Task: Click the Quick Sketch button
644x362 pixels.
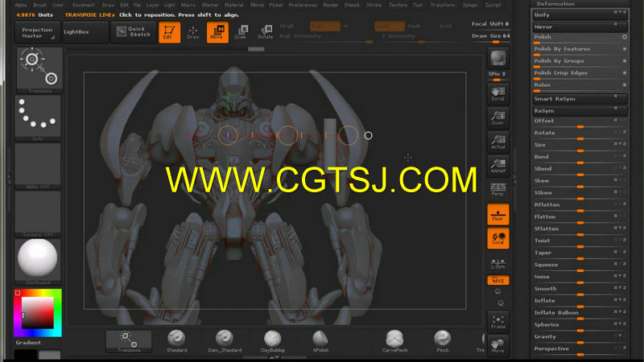Action: coord(134,32)
